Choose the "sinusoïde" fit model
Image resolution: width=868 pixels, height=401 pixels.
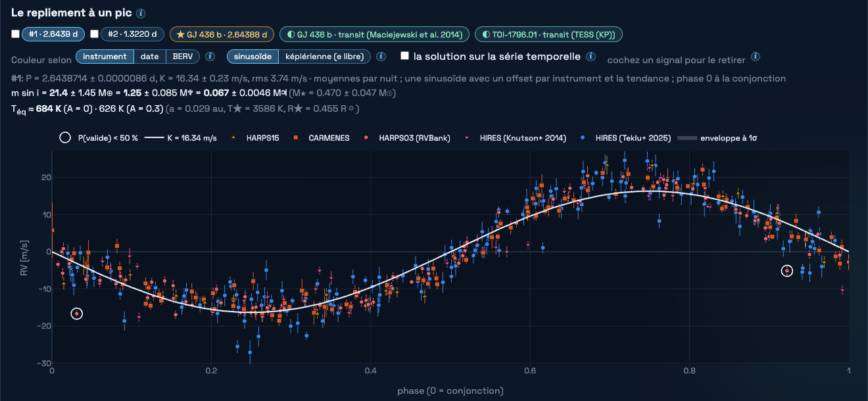253,57
